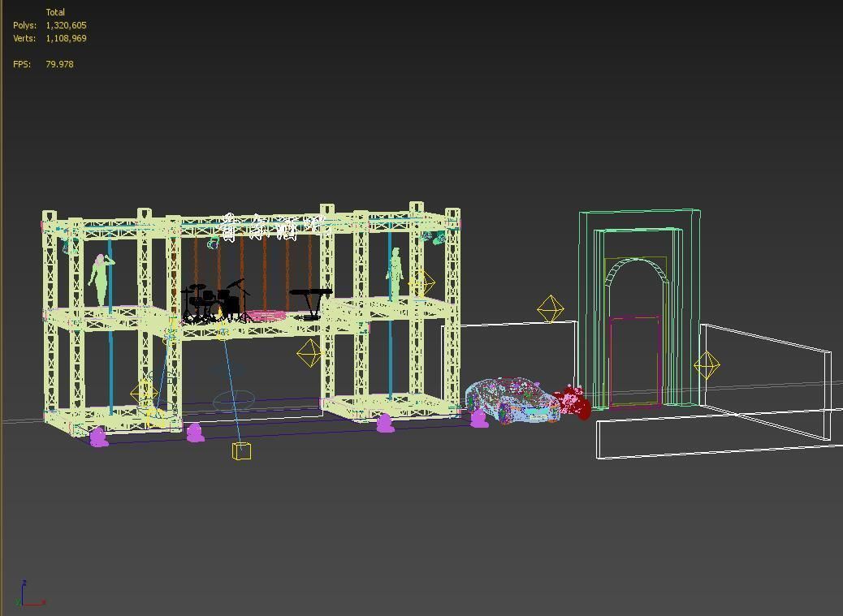Select the yellow light gizmo beside the wall end
Screen dimensions: 843x616
707,365
